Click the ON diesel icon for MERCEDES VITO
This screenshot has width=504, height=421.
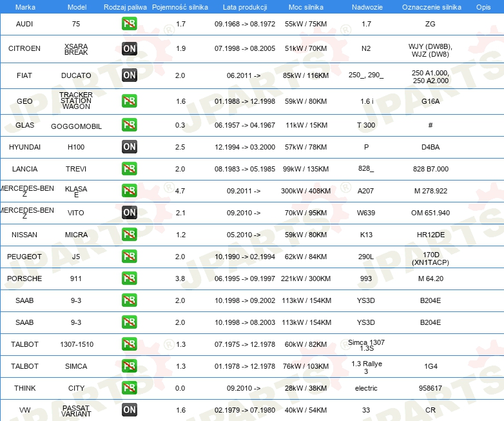129,212
